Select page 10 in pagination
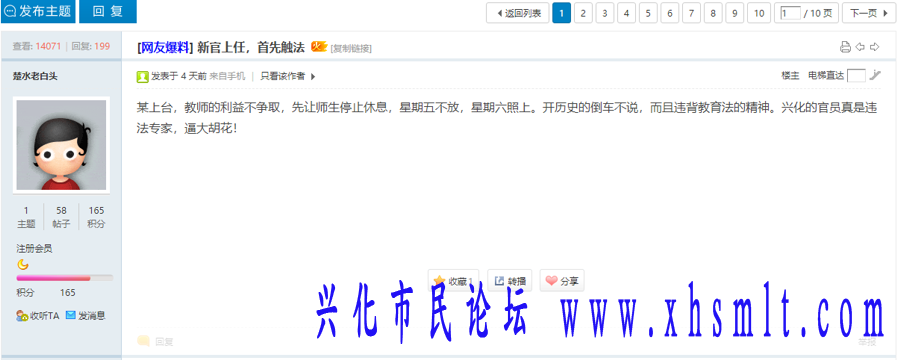This screenshot has height=360, width=900. [x=759, y=13]
